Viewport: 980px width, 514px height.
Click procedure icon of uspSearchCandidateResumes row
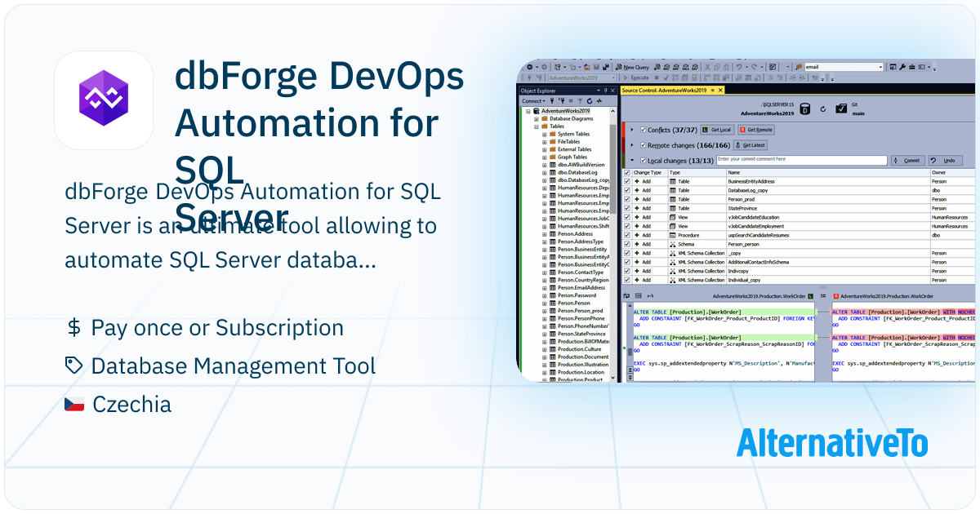pos(672,235)
